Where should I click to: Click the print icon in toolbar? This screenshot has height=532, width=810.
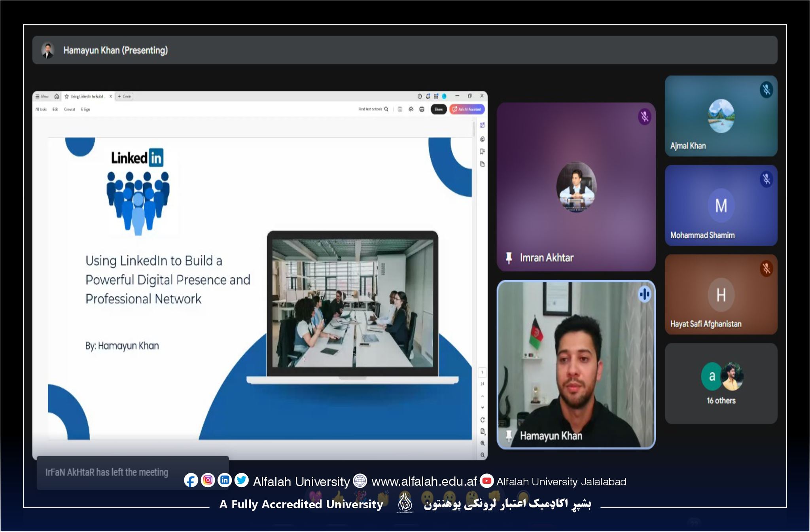click(422, 109)
